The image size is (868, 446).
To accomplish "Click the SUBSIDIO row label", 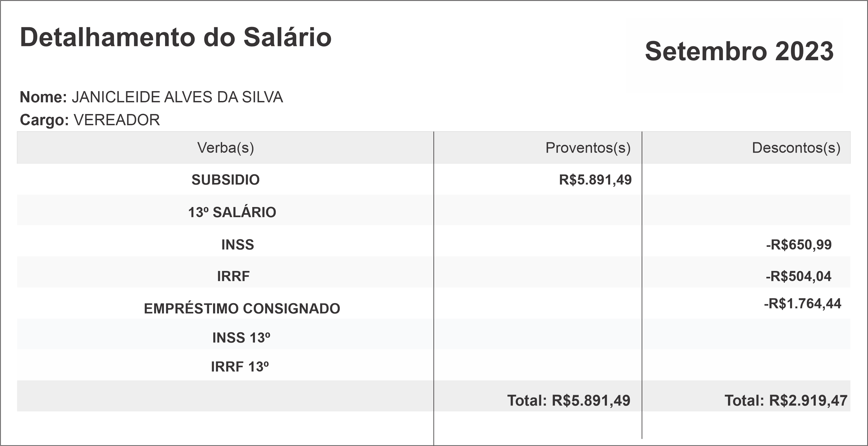I will pyautogui.click(x=225, y=180).
